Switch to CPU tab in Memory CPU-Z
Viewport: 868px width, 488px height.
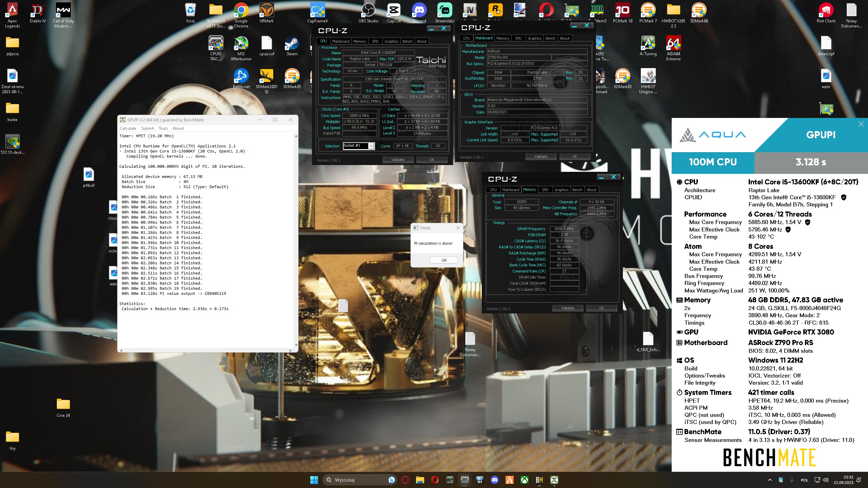tap(493, 190)
